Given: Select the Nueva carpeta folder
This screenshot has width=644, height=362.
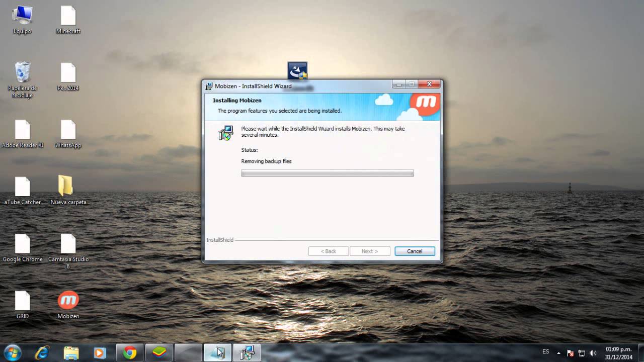Looking at the screenshot, I should (68, 191).
